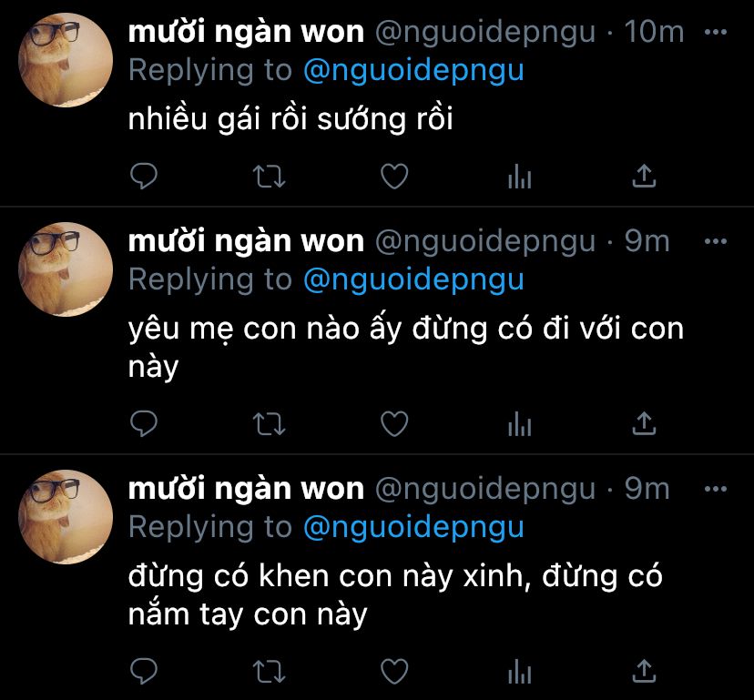This screenshot has height=700, width=754.
Task: Open 'mười ngàn won' name on middle tweet
Action: [x=246, y=241]
